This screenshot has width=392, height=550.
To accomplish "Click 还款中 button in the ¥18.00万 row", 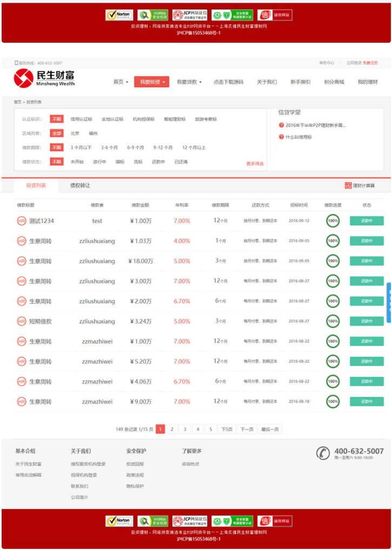I will pos(367,261).
